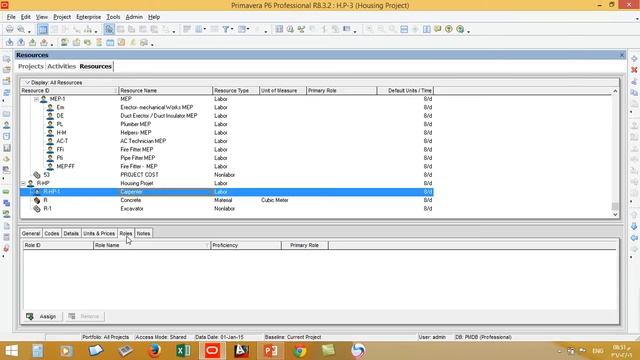This screenshot has width=640, height=360.
Task: Open the overflow arrow after Help toolbar icons
Action: [x=468, y=31]
